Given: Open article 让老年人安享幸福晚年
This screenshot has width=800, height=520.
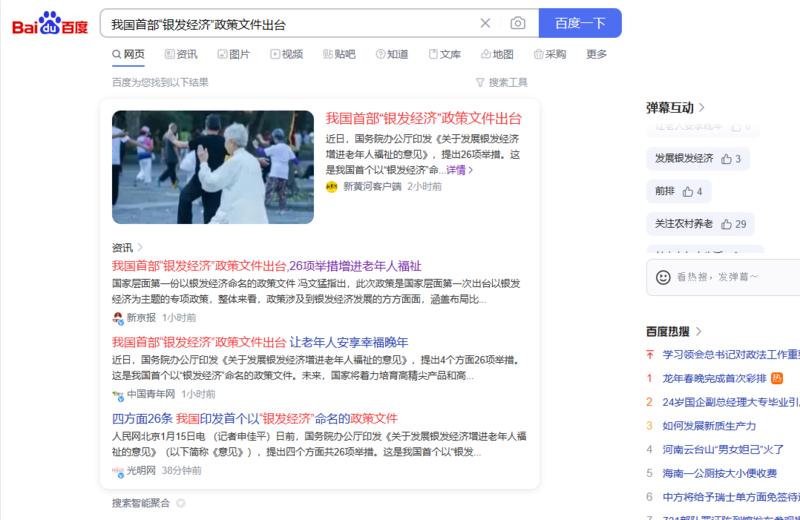Looking at the screenshot, I should pyautogui.click(x=260, y=342).
